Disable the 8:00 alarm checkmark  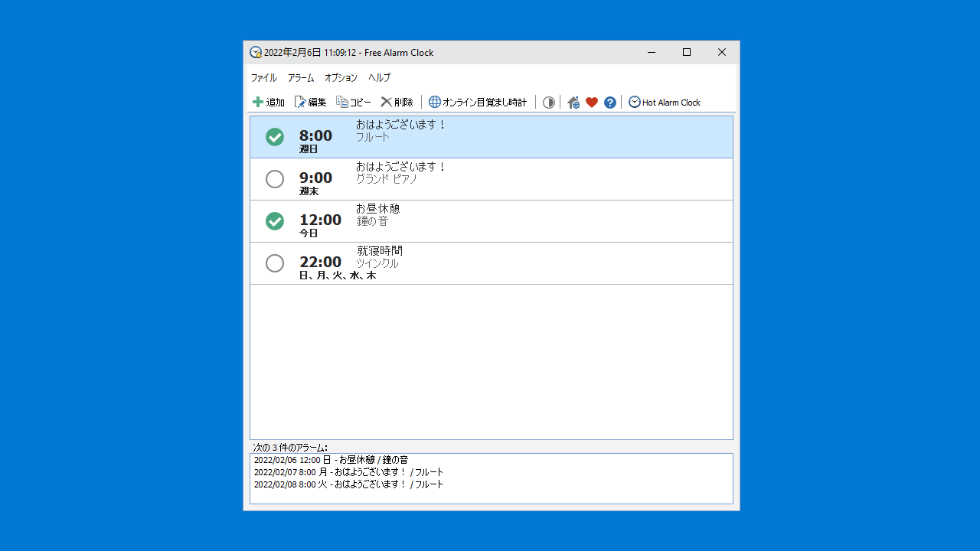[x=275, y=137]
